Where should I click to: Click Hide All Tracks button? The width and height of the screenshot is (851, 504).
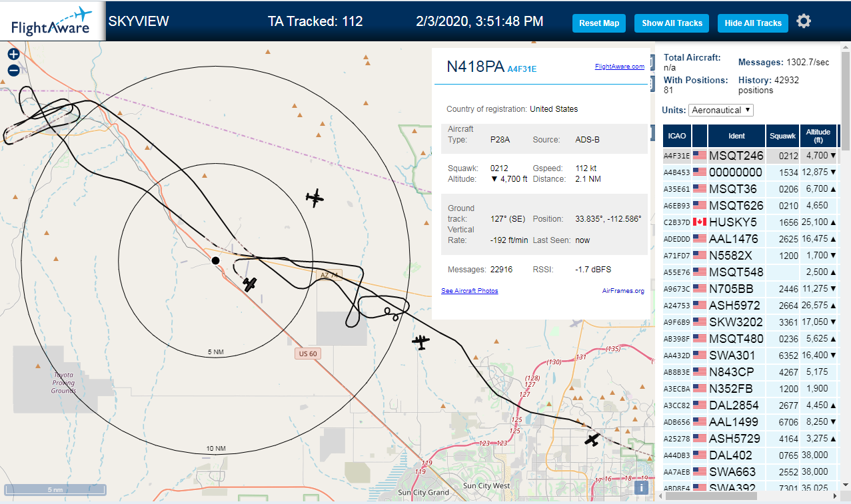tap(752, 23)
